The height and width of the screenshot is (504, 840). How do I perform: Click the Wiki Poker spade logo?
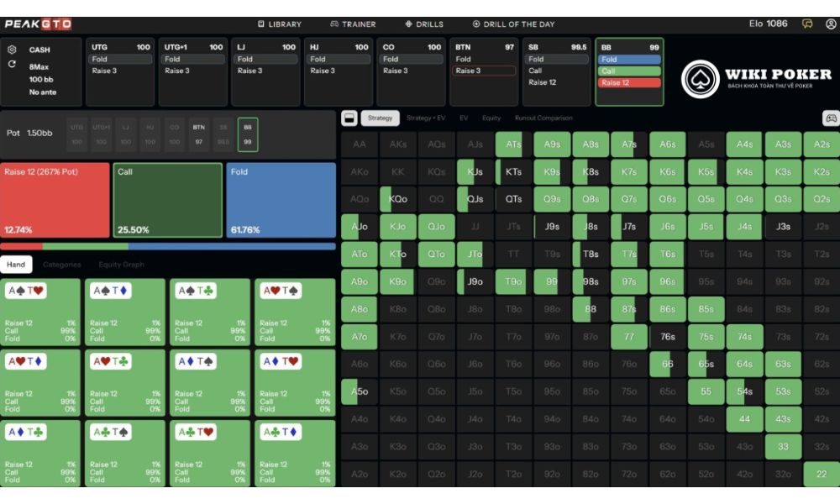coord(700,79)
